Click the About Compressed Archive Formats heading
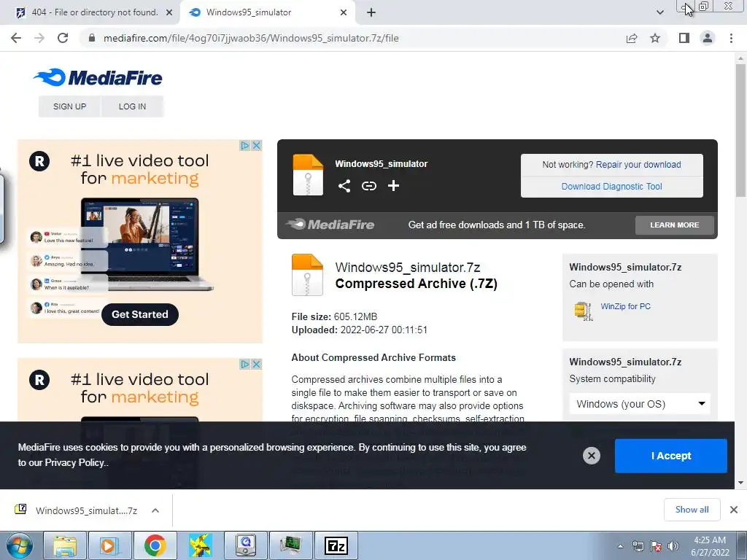Viewport: 747px width, 560px height. point(373,357)
